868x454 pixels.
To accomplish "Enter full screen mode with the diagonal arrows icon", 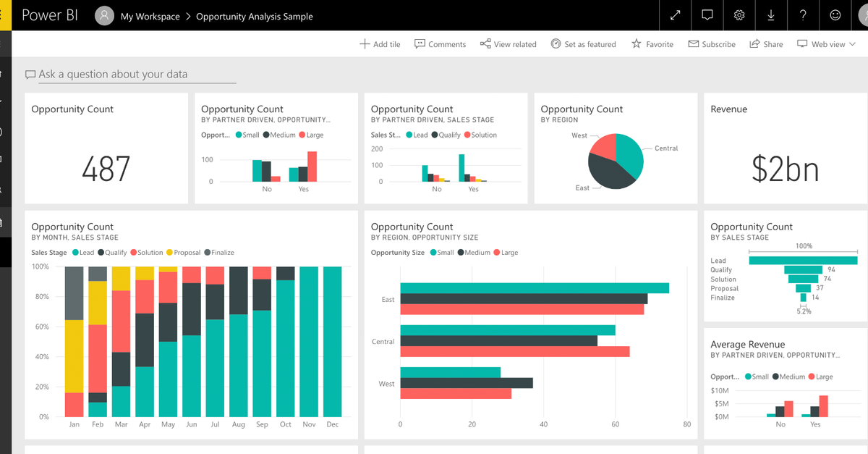I will pos(675,15).
